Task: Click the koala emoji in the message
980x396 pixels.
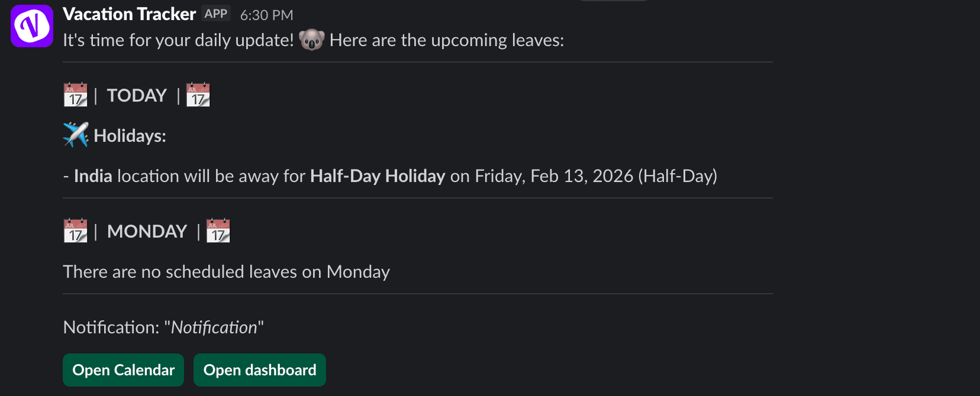Action: [312, 40]
